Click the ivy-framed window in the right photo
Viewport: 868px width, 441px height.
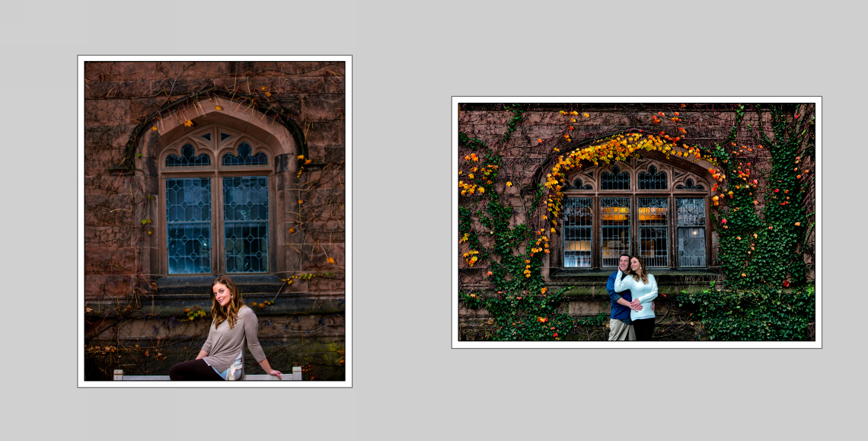point(635,221)
